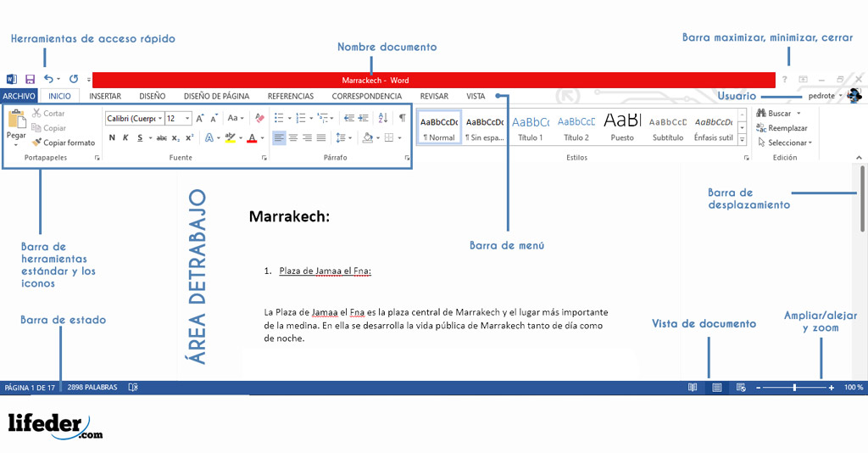
Task: Toggle show paragraph marks (¶)
Action: click(x=402, y=118)
